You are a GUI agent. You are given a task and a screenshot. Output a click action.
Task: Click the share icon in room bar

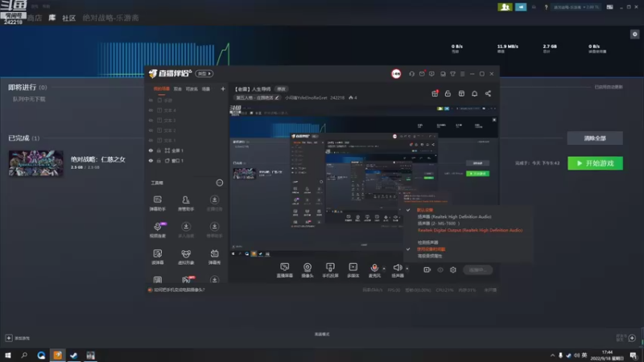coord(488,93)
